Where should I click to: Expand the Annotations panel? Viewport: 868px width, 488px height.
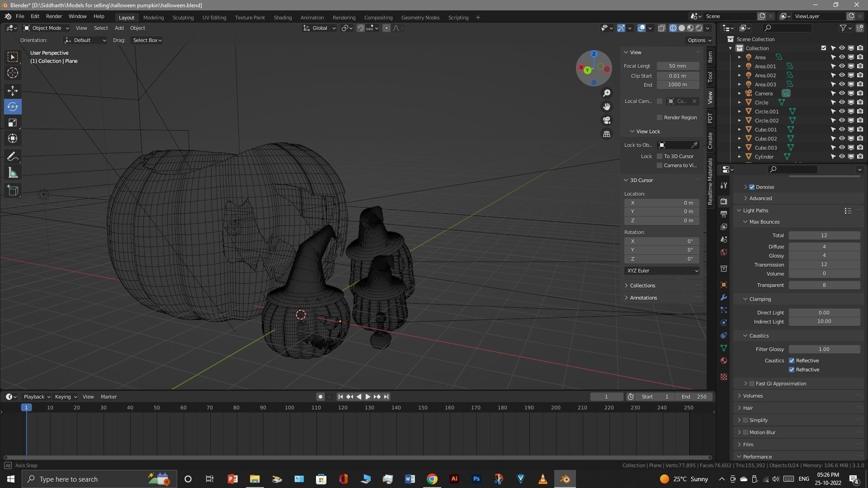tap(643, 298)
